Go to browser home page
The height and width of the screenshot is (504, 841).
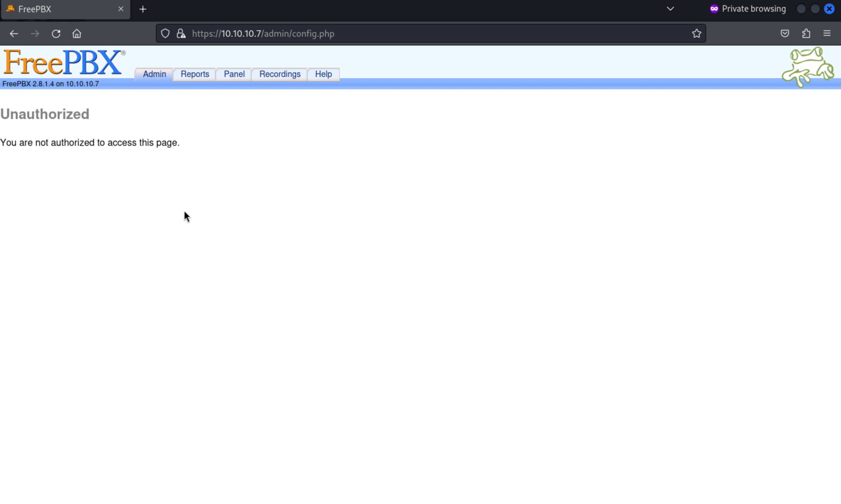tap(77, 34)
